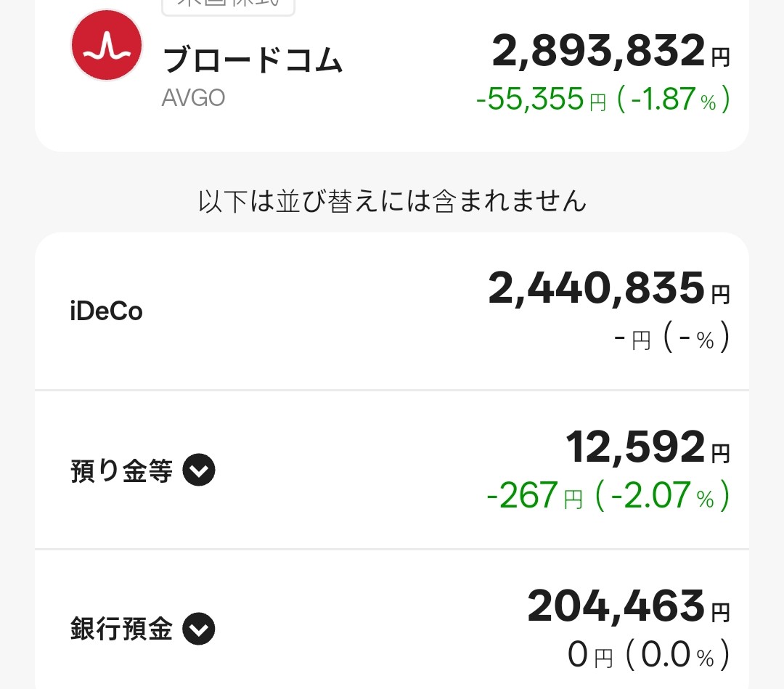Viewport: 784px width, 689px height.
Task: Click the 12,592円 deposit amount
Action: tap(647, 447)
